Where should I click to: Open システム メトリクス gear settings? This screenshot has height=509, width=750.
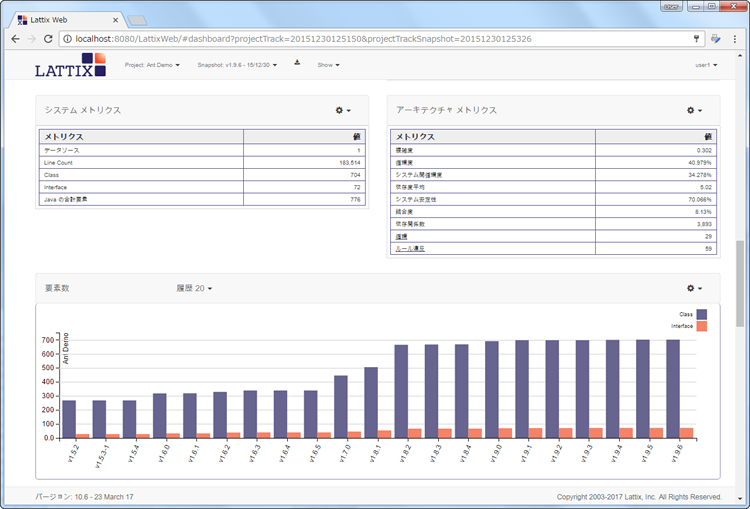(343, 111)
